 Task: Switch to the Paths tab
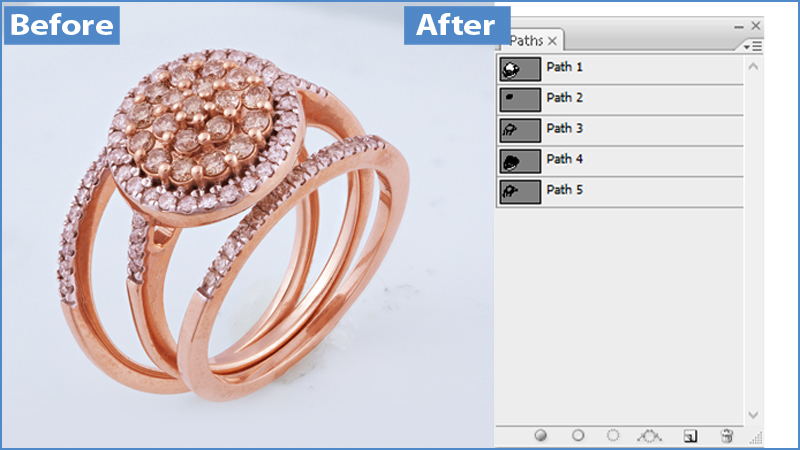click(526, 40)
